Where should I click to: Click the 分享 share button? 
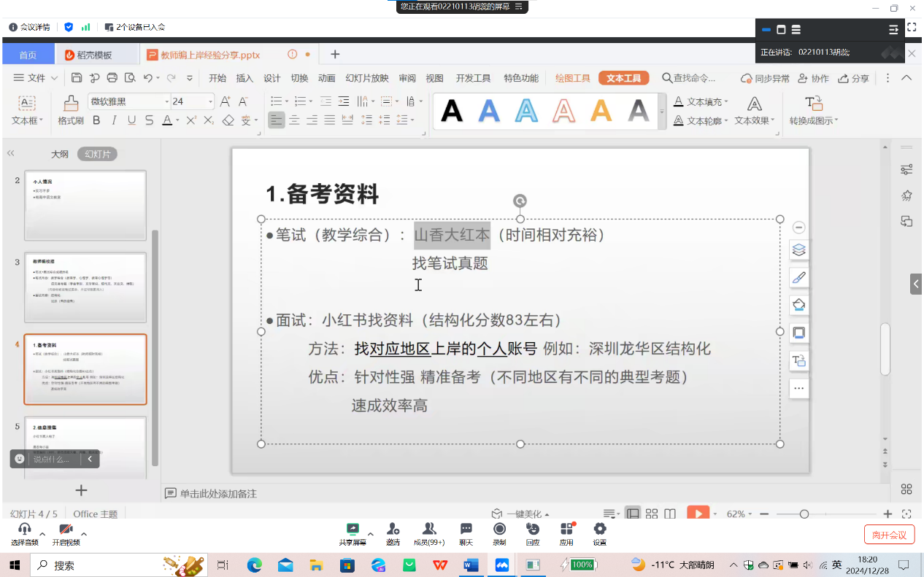click(854, 78)
